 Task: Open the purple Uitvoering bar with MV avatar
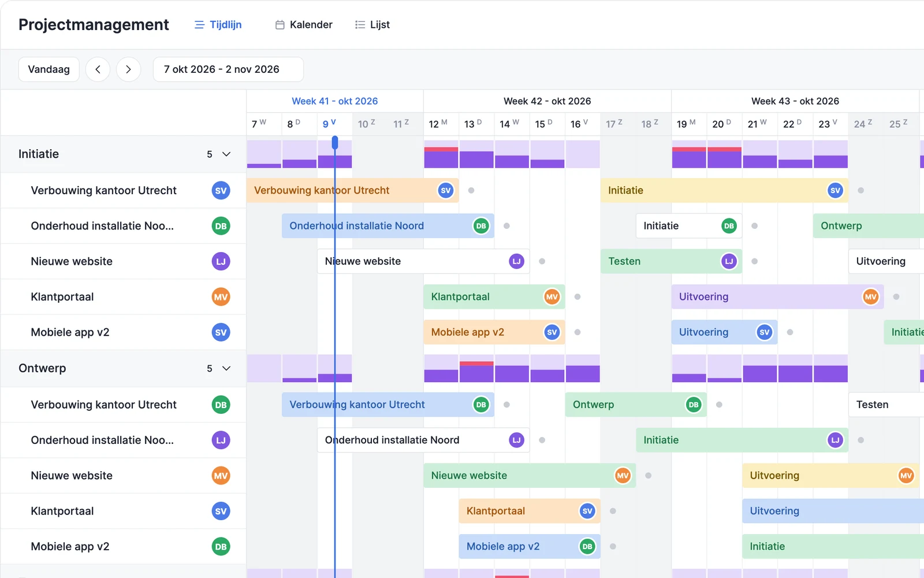coord(777,297)
